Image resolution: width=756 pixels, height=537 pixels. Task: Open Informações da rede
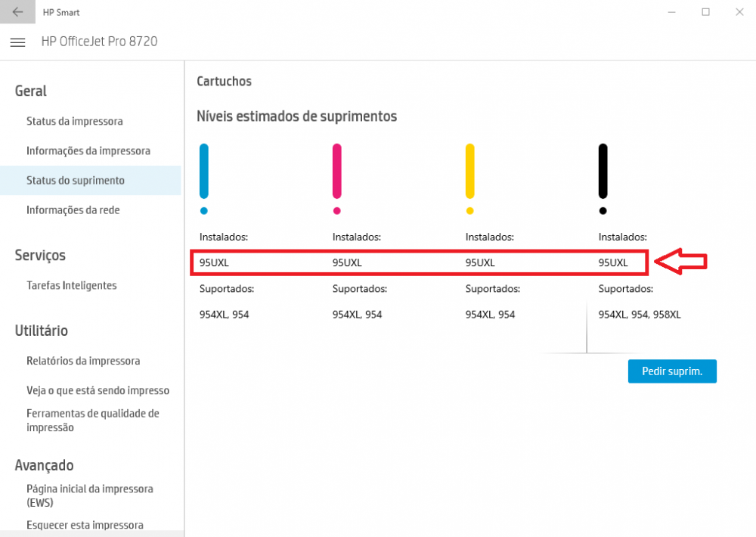(73, 210)
